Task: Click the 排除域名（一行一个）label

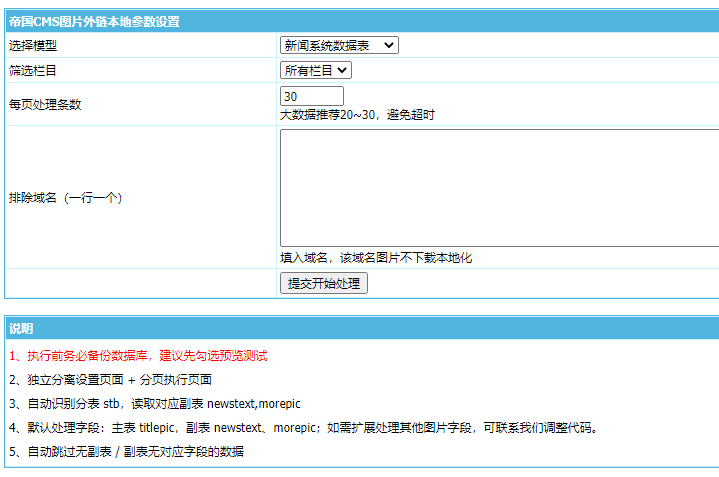Action: (x=66, y=198)
